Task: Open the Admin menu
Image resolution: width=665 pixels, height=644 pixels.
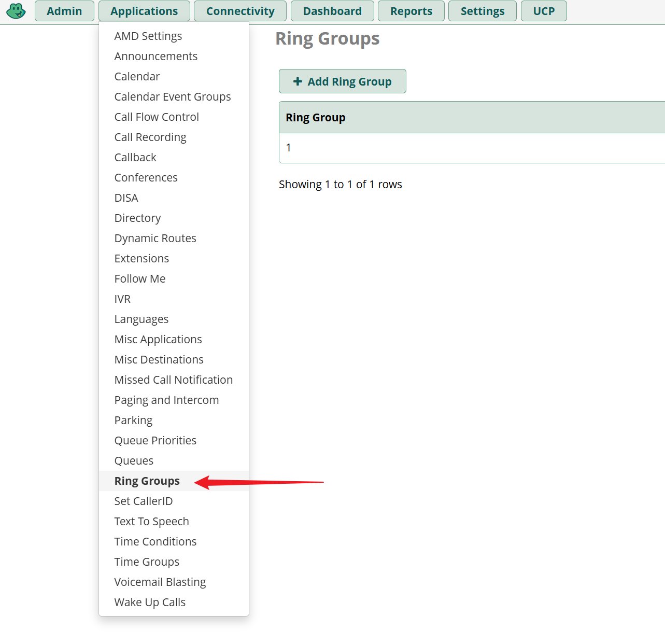Action: pos(64,11)
